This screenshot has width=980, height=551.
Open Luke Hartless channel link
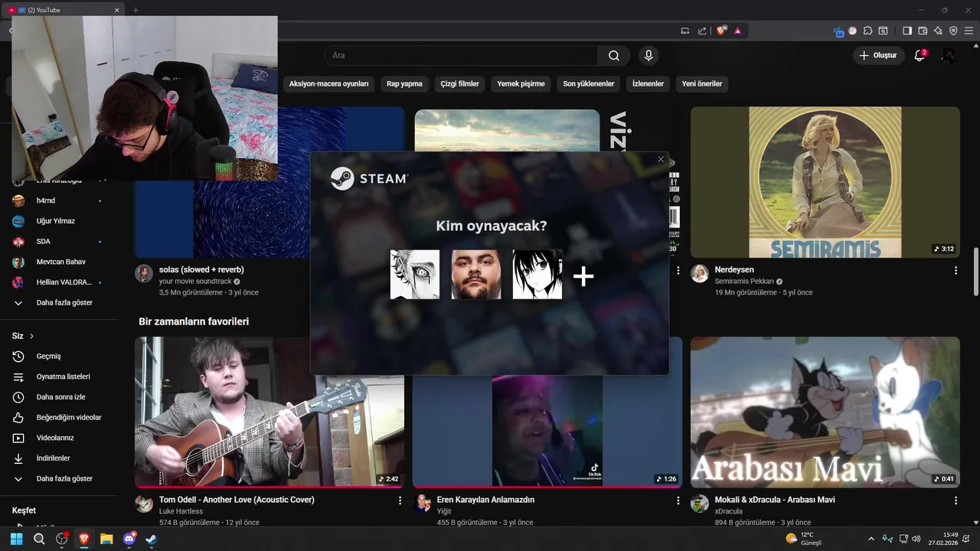[181, 511]
